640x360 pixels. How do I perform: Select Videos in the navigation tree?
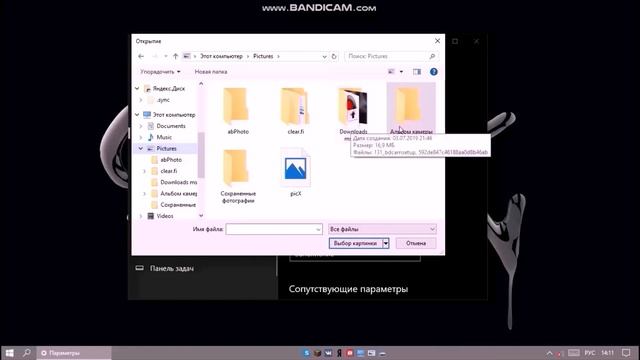pos(165,216)
